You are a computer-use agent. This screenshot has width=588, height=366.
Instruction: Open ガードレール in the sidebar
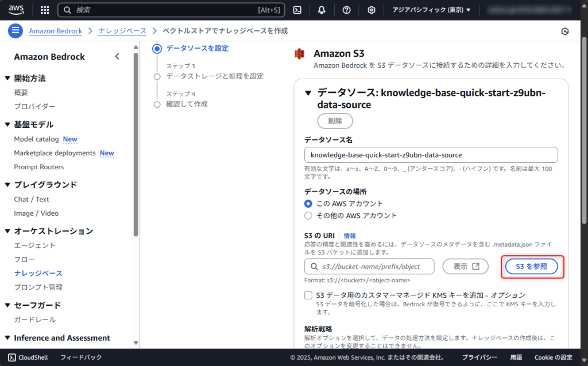point(34,320)
